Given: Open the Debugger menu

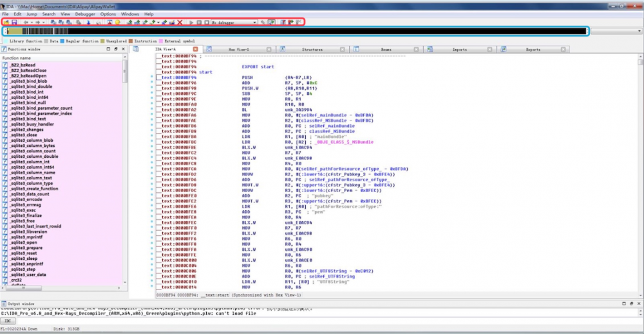Looking at the screenshot, I should pyautogui.click(x=86, y=14).
